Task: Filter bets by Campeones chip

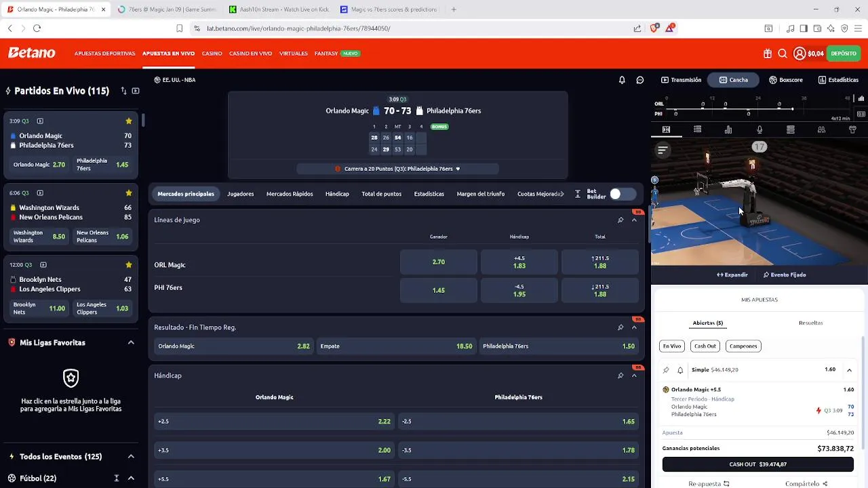Action: [x=743, y=346]
